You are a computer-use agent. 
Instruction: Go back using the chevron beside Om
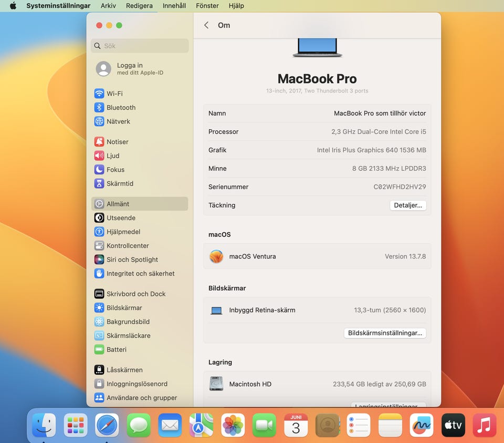point(206,25)
